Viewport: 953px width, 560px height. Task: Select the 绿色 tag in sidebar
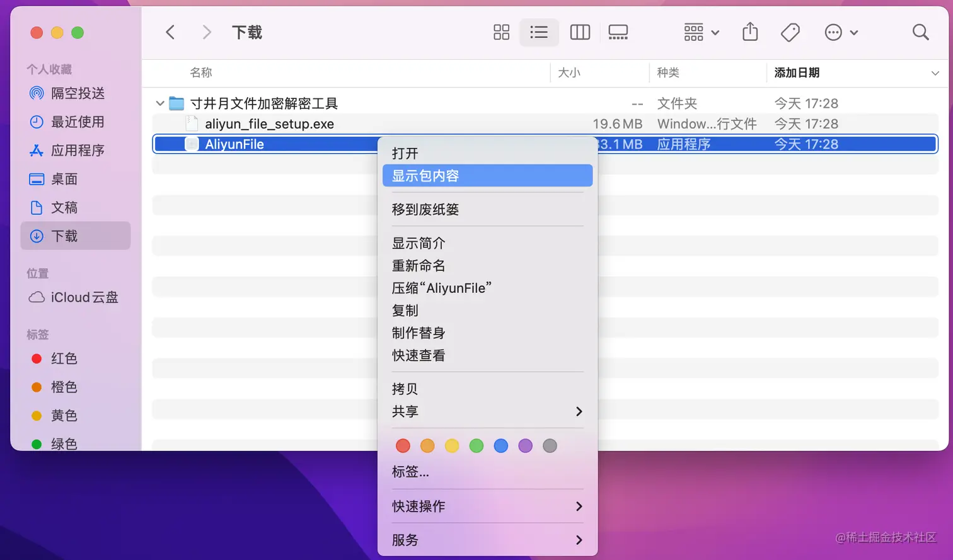[76, 443]
